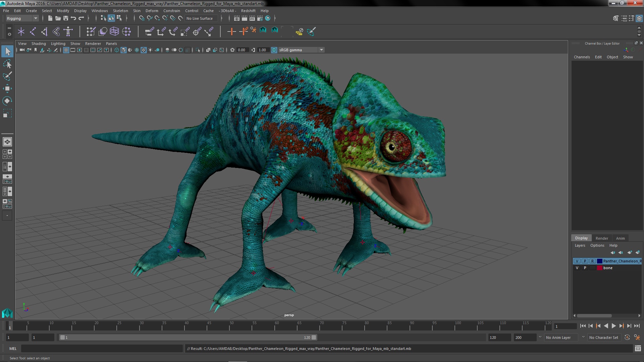Toggle use all lights bulb icon
This screenshot has width=644, height=362.
click(150, 50)
